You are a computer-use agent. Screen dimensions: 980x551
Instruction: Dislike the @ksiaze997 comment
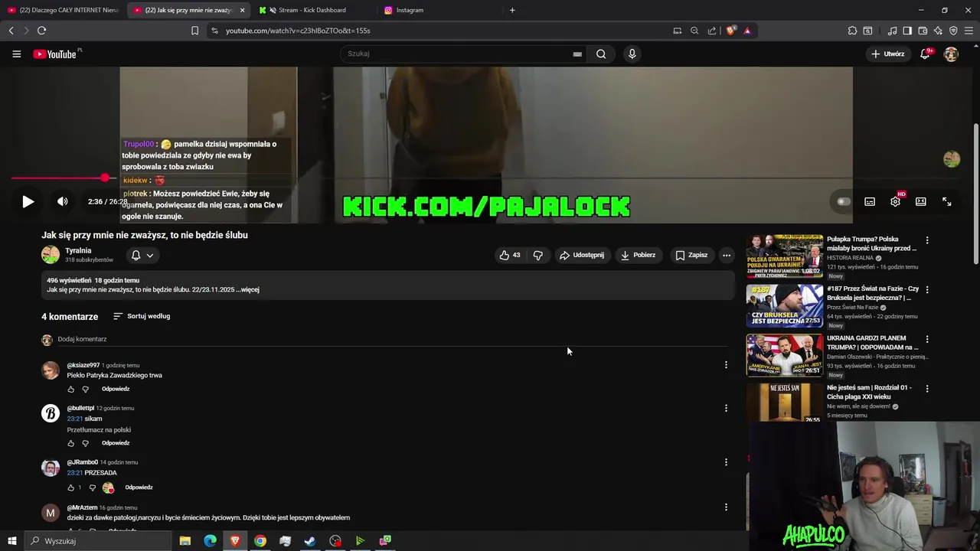(x=85, y=389)
